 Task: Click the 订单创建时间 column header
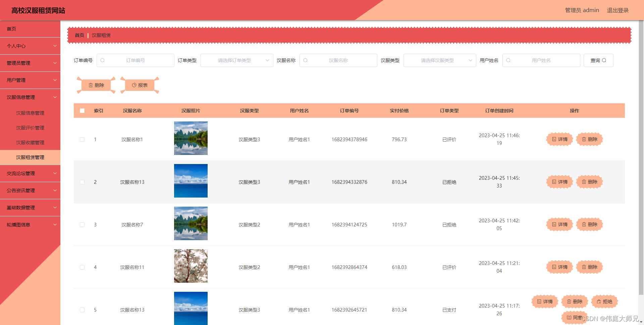[499, 111]
